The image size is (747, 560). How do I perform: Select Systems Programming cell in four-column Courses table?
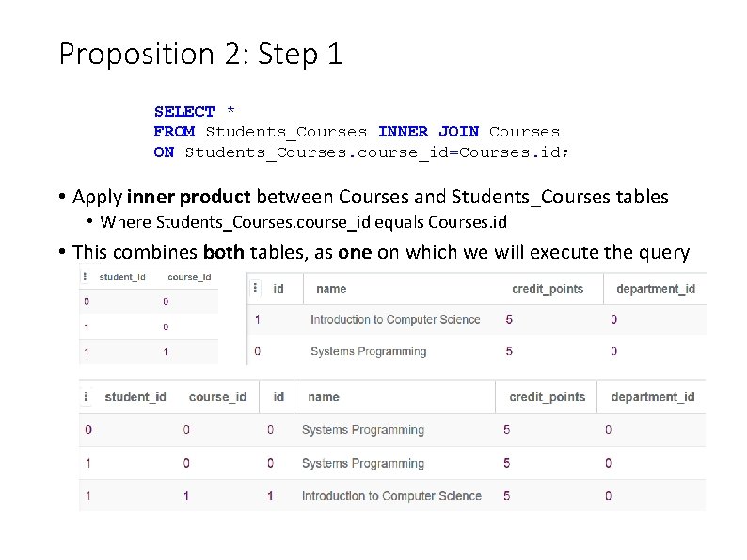(x=369, y=352)
